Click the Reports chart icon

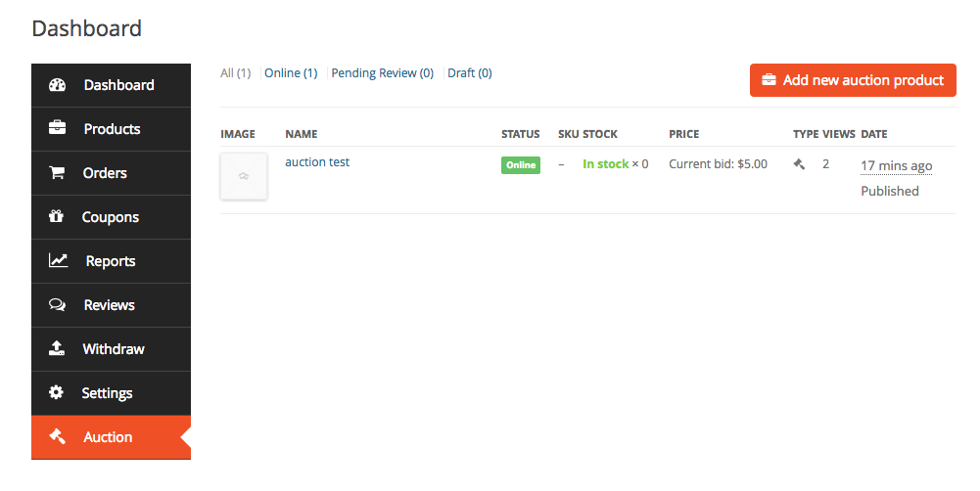pyautogui.click(x=58, y=260)
